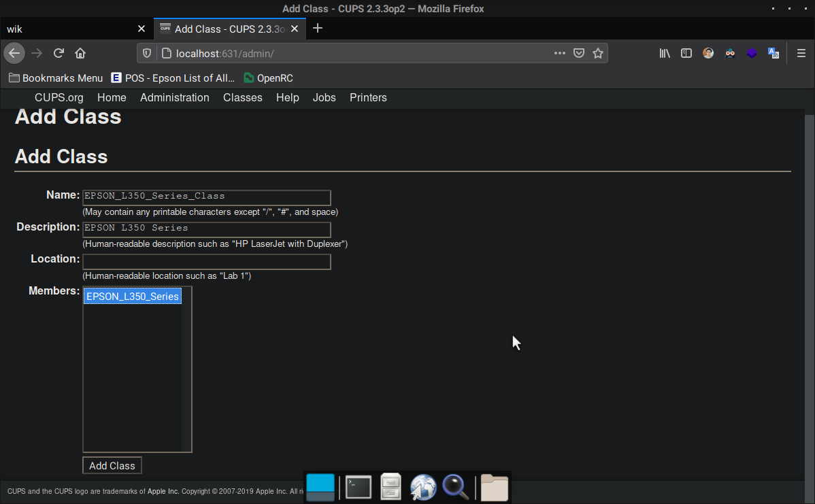Click the masked face extension icon
The height and width of the screenshot is (504, 815).
pyautogui.click(x=730, y=53)
